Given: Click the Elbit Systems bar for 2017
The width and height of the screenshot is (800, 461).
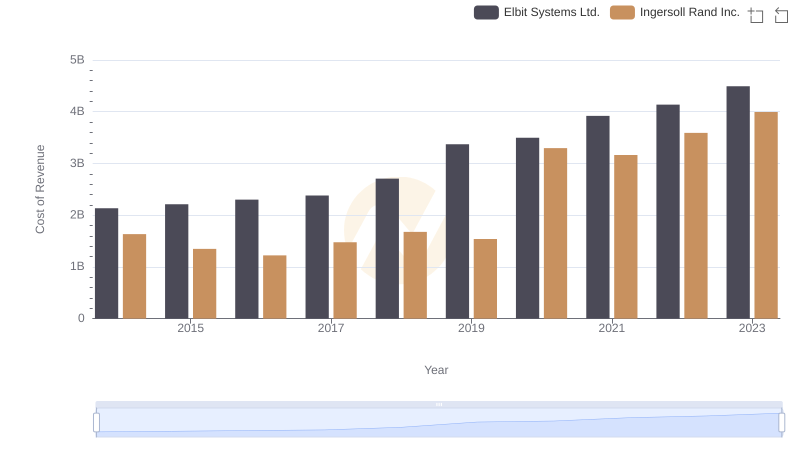Looking at the screenshot, I should point(317,257).
